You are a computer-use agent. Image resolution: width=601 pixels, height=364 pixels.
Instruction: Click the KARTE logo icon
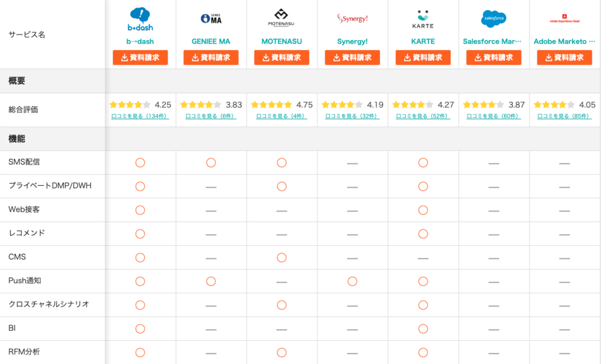coord(423,19)
